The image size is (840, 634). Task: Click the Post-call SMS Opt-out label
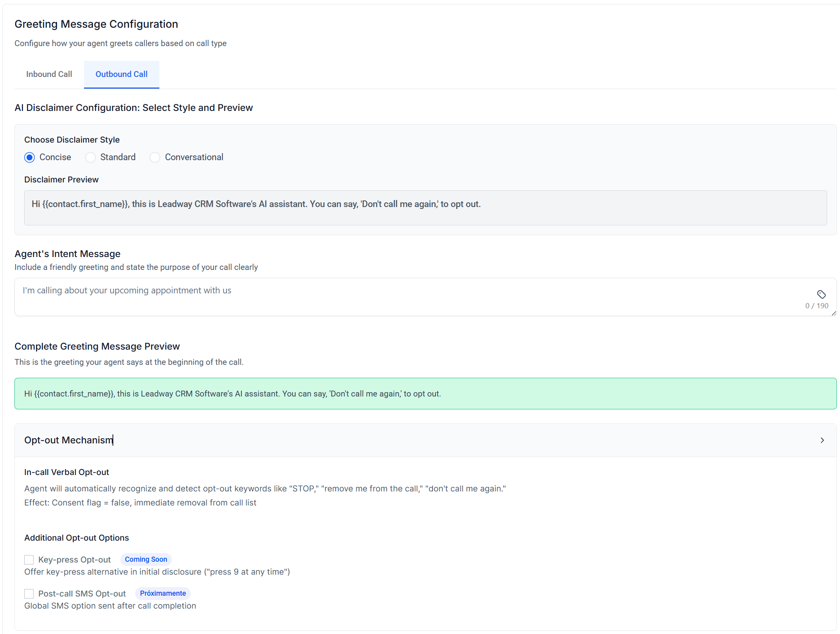(x=82, y=594)
